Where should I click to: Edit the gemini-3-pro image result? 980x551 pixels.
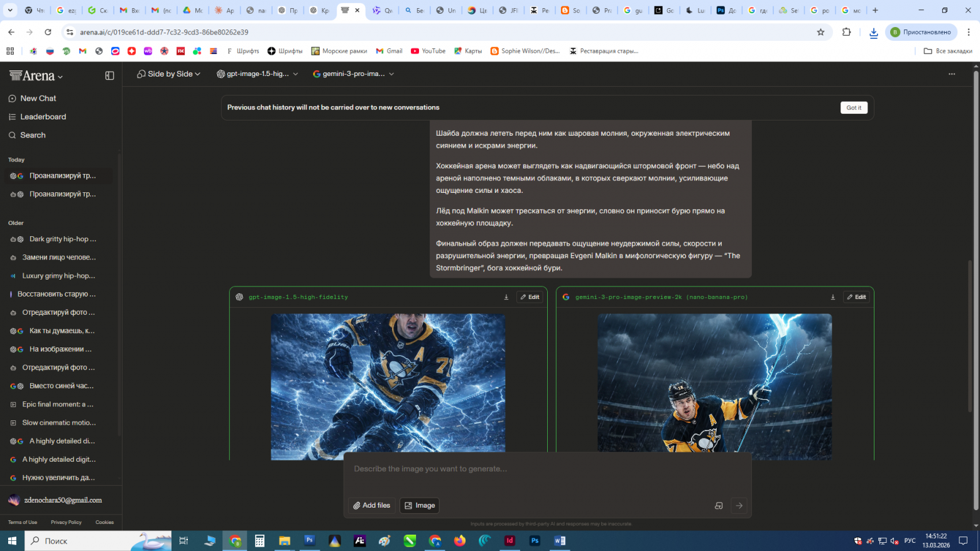856,297
